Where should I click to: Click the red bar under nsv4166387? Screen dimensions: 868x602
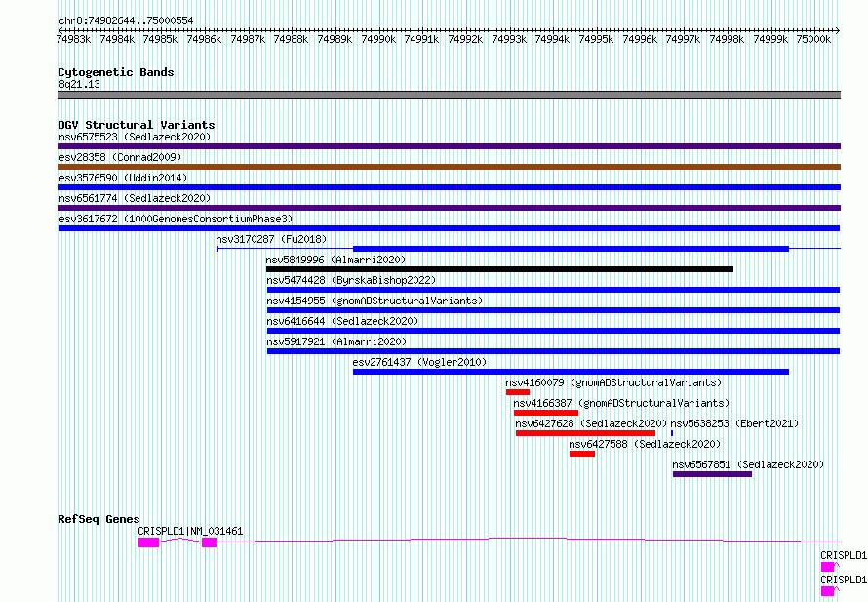click(546, 413)
